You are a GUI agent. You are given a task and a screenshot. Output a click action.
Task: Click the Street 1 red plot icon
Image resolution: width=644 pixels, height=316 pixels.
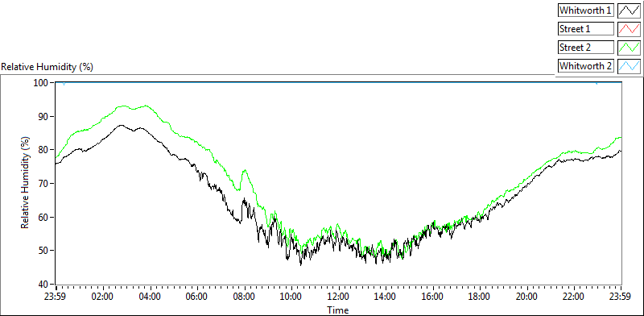[x=629, y=28]
